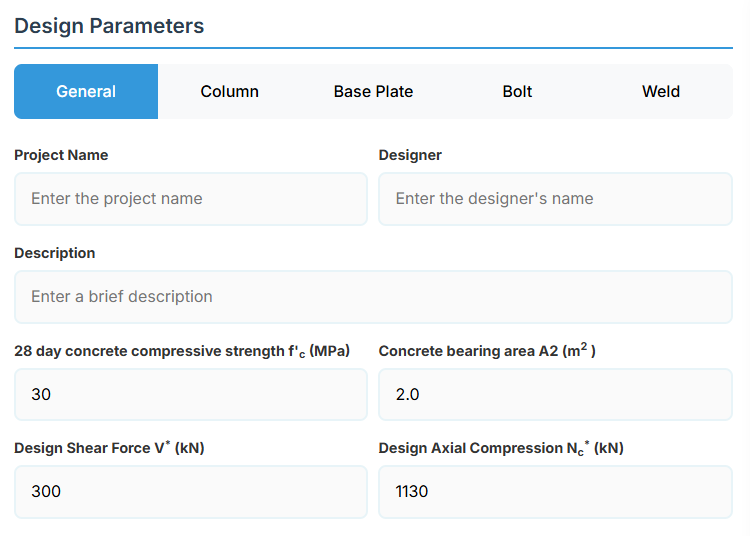Go to the Bolt tab

pos(517,92)
